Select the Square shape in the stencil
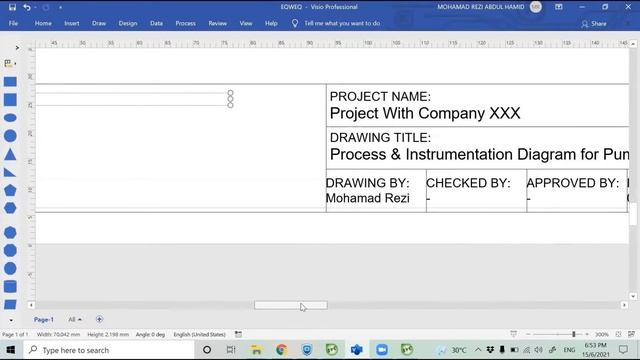 (10, 100)
